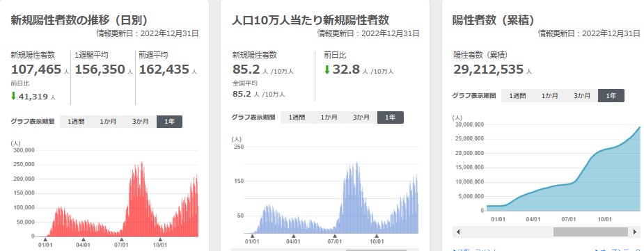Viewport: 644px width, 251px height.
Task: Select 1年 period in daily new cases panel
Action: tap(169, 122)
